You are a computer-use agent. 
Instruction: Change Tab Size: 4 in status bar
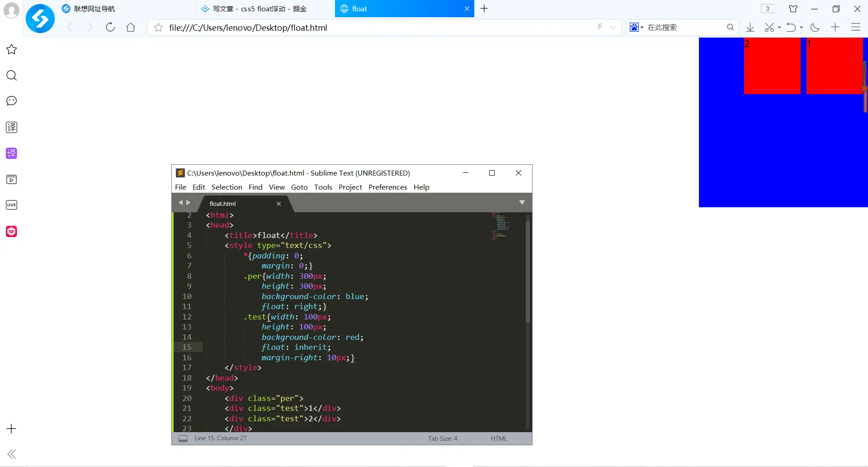click(x=443, y=438)
